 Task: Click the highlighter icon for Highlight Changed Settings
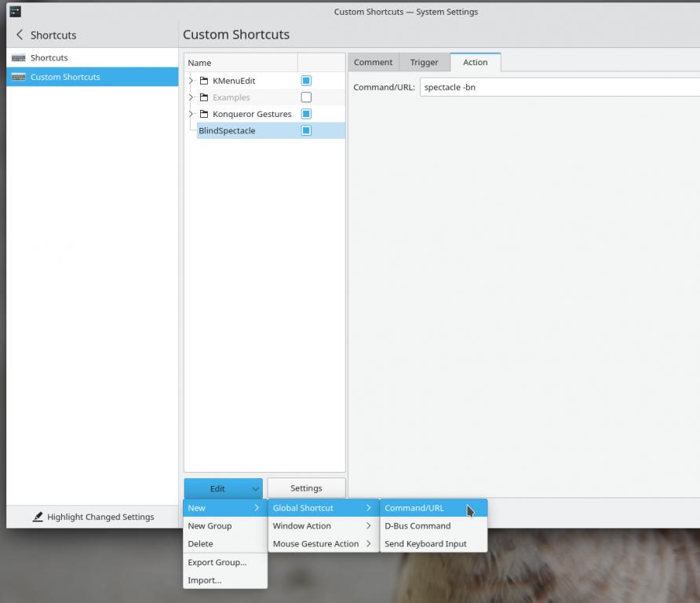point(38,517)
